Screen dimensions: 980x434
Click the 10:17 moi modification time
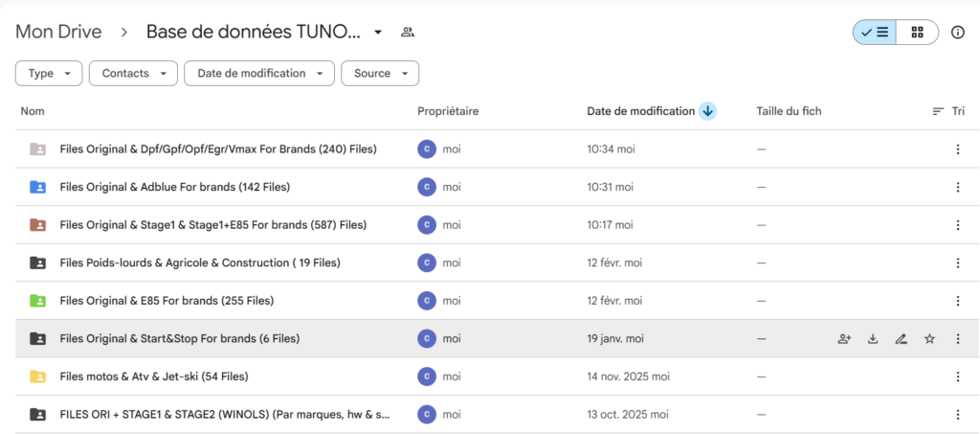click(x=610, y=225)
